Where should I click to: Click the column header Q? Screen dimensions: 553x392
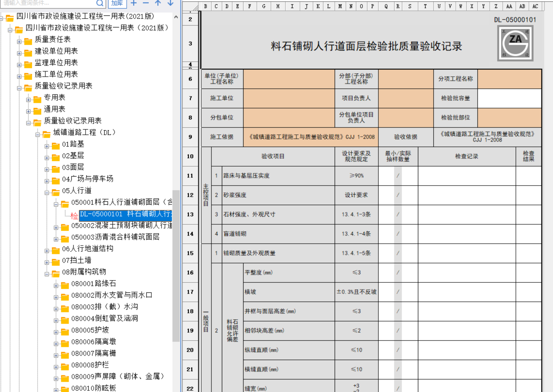coord(386,6)
